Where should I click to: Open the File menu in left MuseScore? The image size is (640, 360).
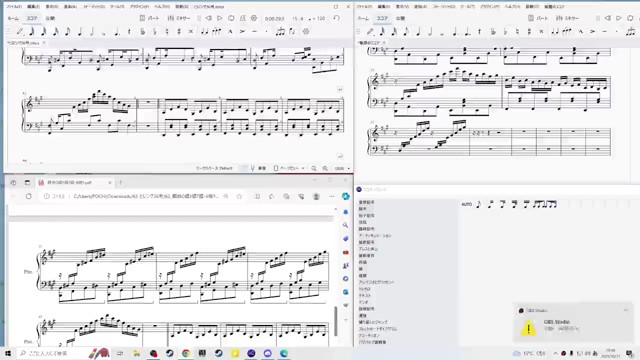pos(14,7)
